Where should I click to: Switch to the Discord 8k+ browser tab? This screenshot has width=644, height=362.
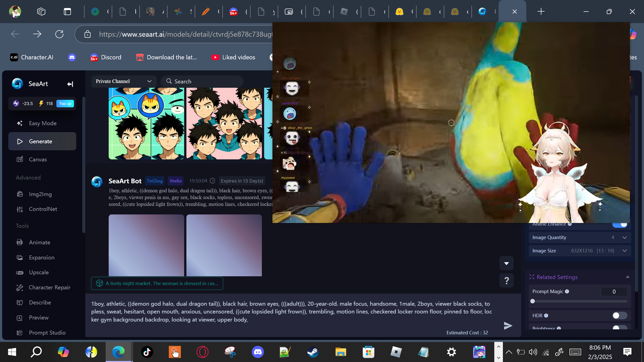[233, 12]
